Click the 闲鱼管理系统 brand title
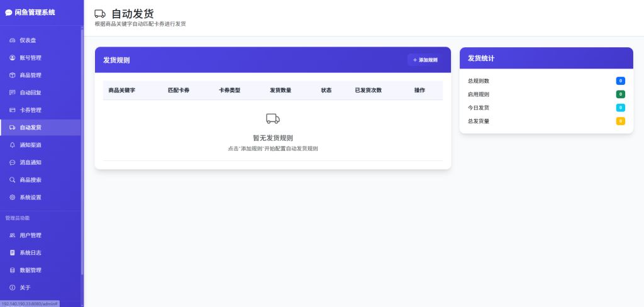This screenshot has width=644, height=307. point(35,13)
